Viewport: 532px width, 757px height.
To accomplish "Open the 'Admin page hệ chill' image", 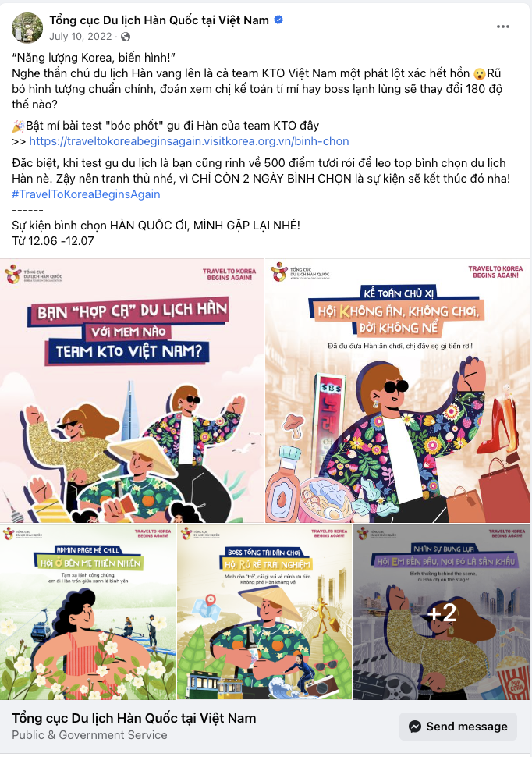I will point(88,612).
